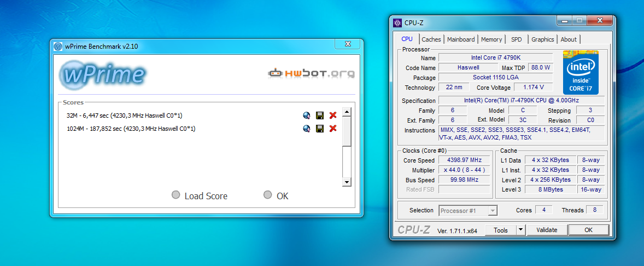Select the Load Score radio button
The width and height of the screenshot is (644, 266).
pos(176,195)
